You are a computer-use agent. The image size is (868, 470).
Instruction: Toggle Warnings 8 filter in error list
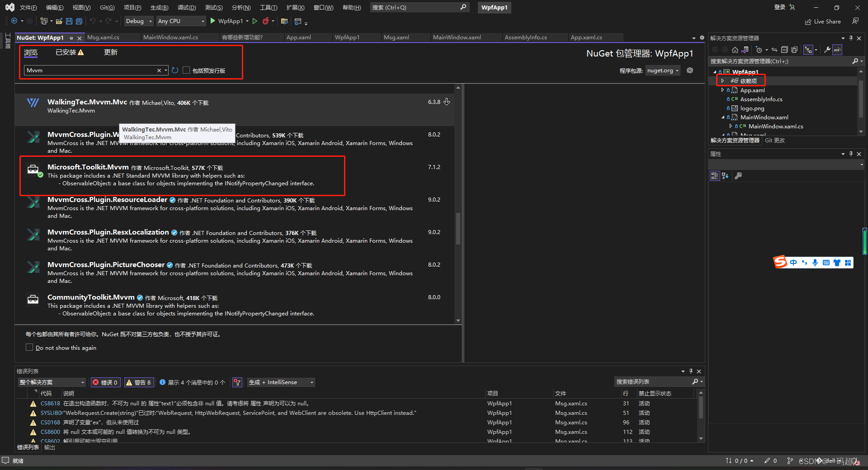(x=139, y=382)
